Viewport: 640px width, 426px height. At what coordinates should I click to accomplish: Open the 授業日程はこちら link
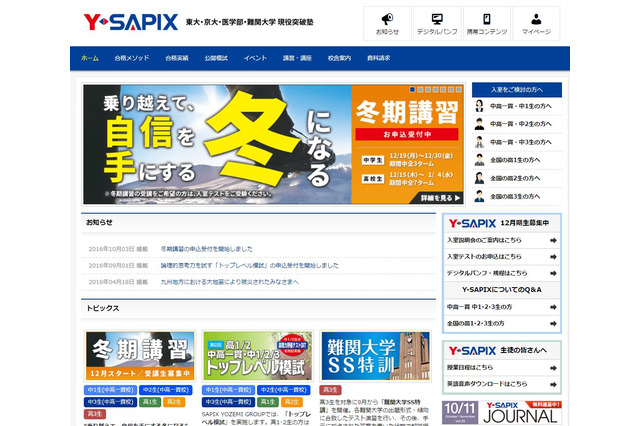point(469,368)
